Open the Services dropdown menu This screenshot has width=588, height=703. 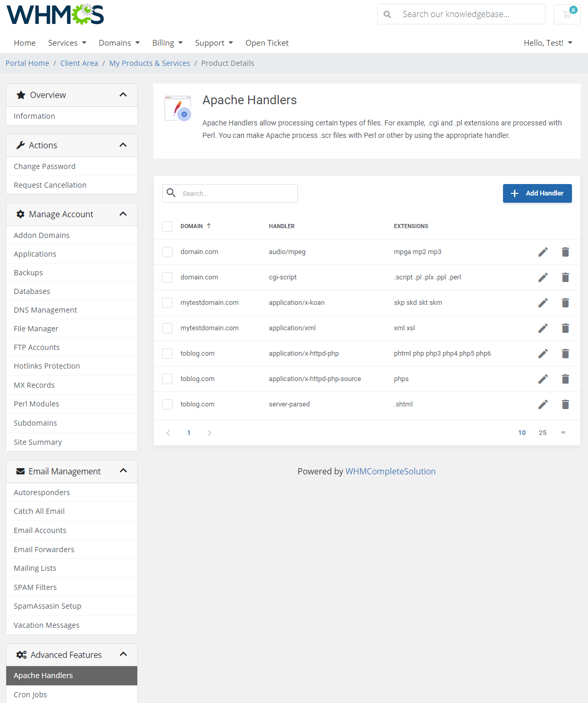click(67, 43)
